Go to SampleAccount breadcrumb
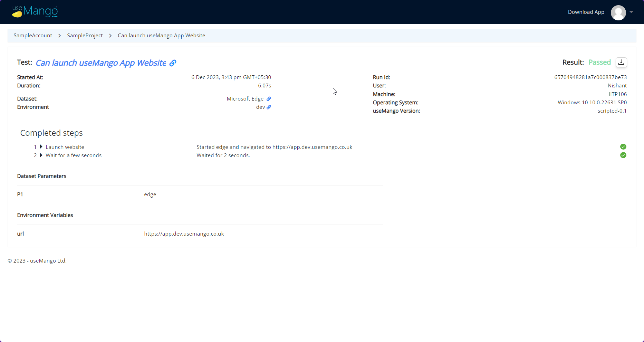The image size is (644, 342). pos(33,36)
